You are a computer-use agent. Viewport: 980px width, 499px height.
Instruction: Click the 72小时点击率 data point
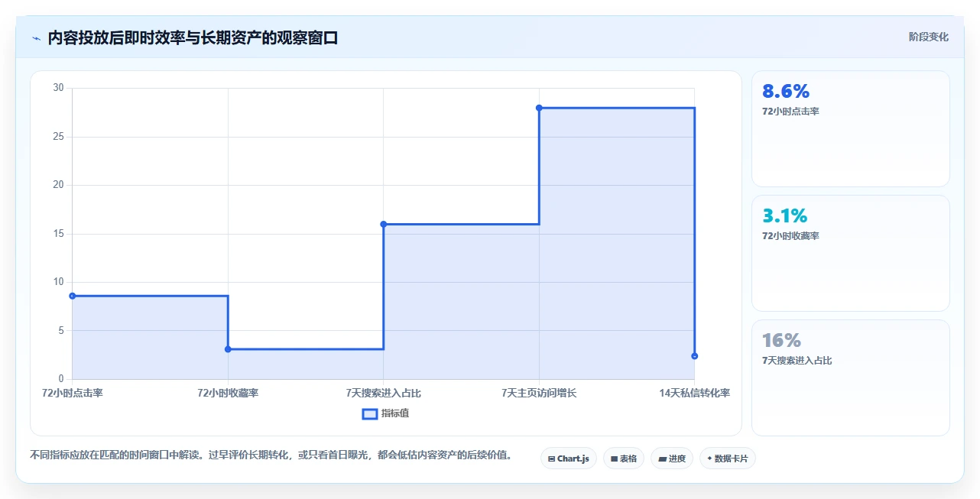click(x=73, y=296)
